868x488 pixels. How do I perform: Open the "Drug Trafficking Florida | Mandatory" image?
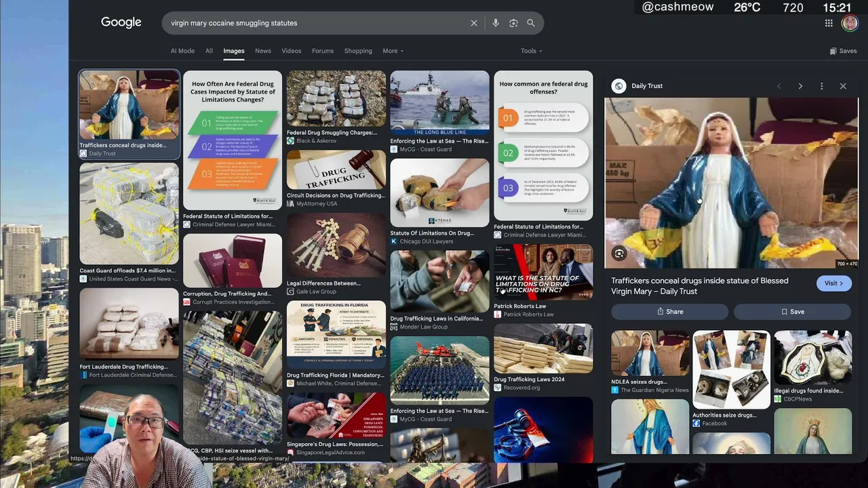coord(336,335)
